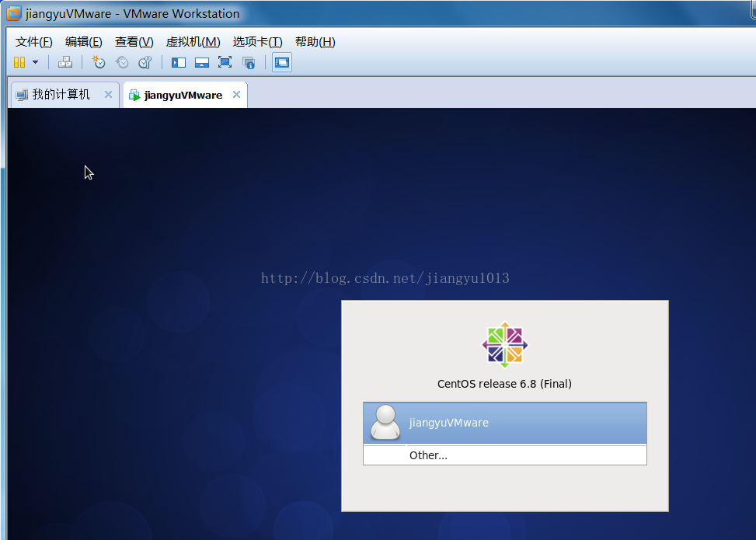Click the CentOS logo on login dialog
The width and height of the screenshot is (756, 540).
pyautogui.click(x=505, y=345)
